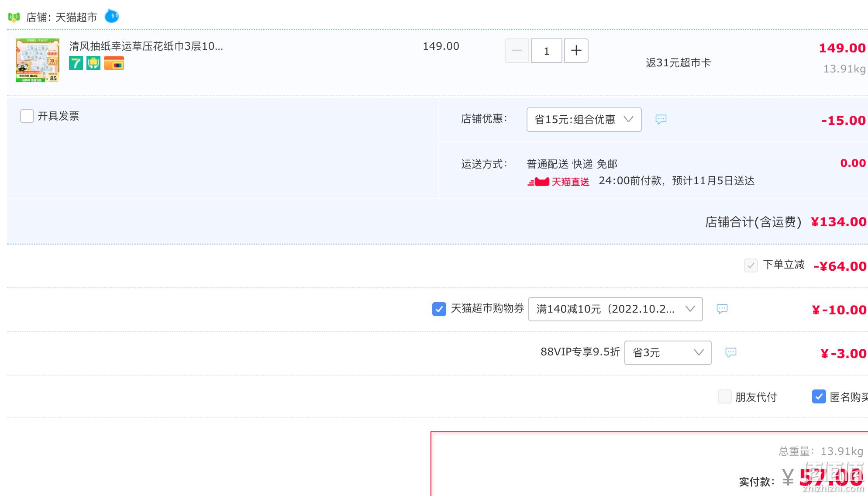The image size is (868, 496).
Task: Expand the 满140减10元 coupon dropdown
Action: click(616, 309)
